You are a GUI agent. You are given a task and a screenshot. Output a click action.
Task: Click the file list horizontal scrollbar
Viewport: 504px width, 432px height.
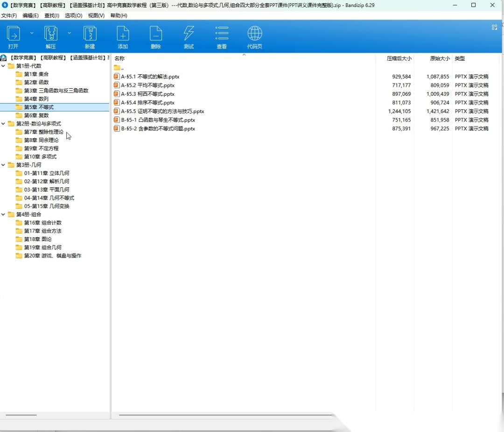coord(224,415)
